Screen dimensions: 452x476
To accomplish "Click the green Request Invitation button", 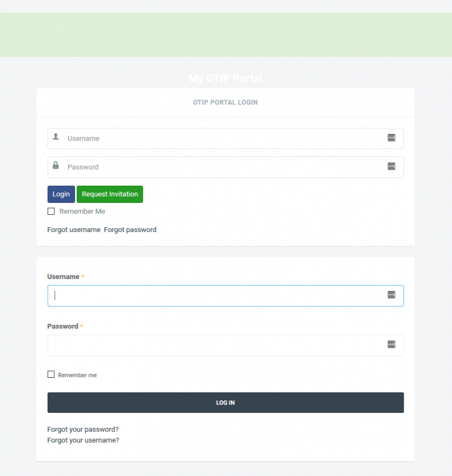I will 110,195.
